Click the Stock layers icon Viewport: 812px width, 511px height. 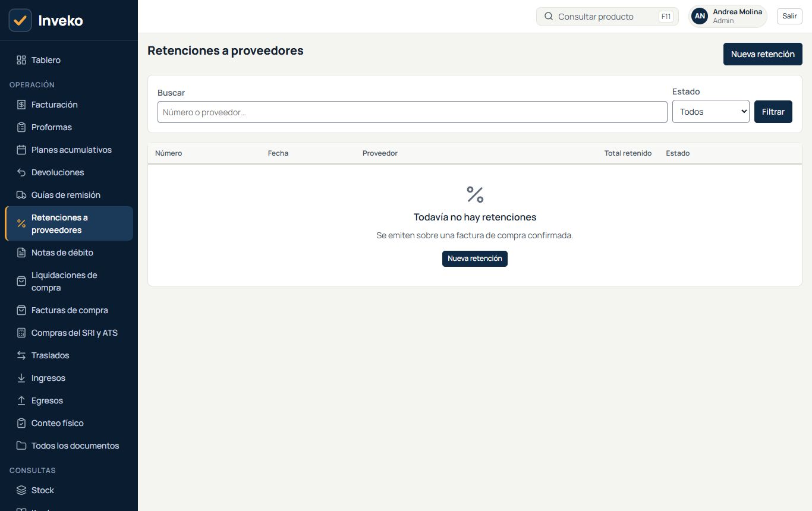(21, 490)
